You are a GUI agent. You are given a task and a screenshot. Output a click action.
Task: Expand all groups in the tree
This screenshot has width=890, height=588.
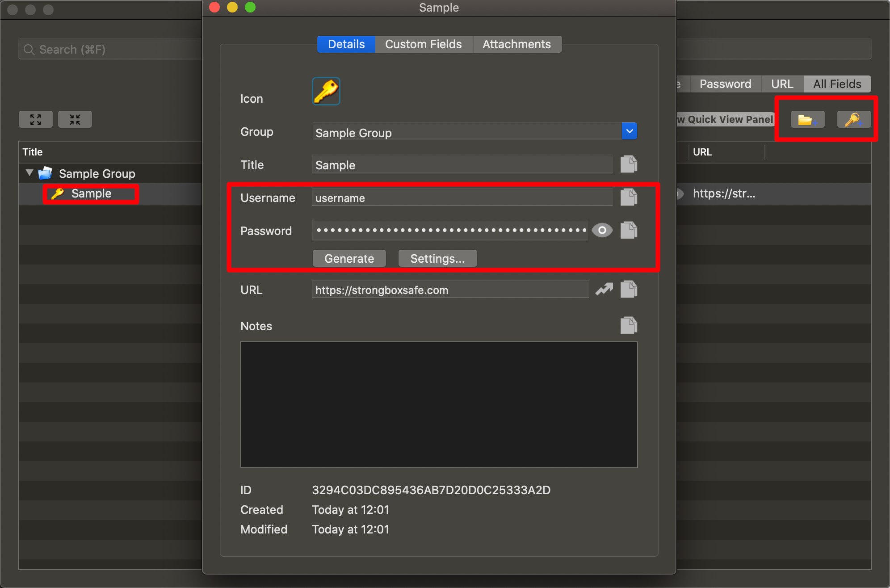36,119
